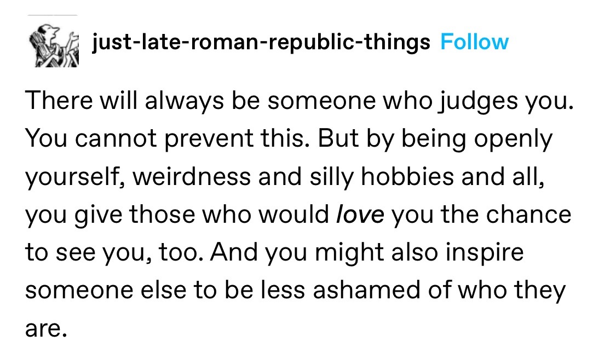The width and height of the screenshot is (616, 364).
Task: Click the final word "are." in post
Action: click(47, 330)
